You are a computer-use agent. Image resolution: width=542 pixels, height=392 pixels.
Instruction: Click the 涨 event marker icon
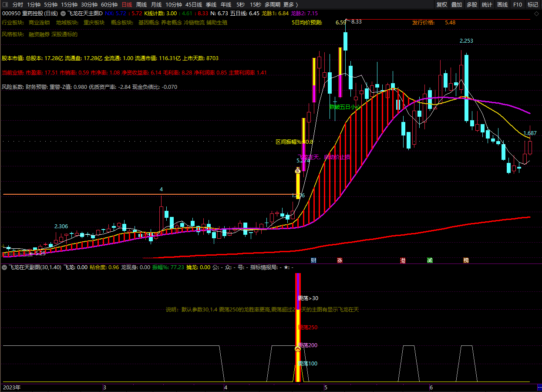340,260
